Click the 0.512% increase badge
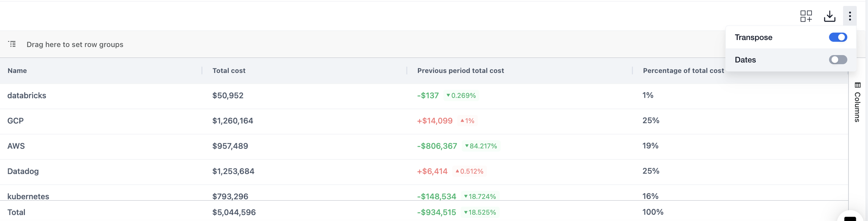 469,171
